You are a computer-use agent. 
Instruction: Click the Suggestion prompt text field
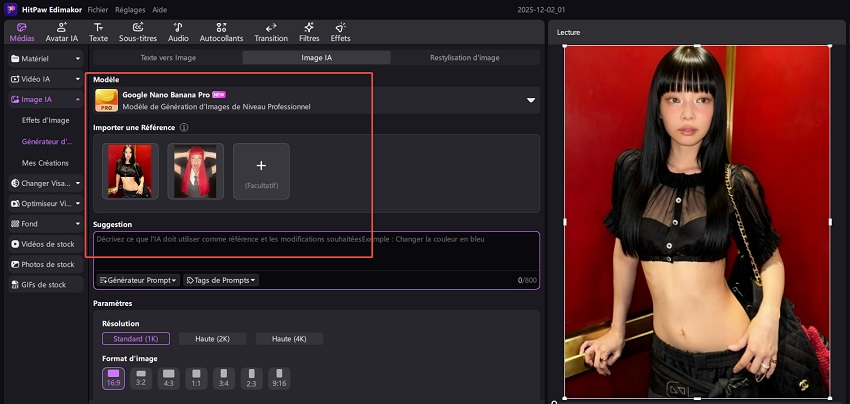click(316, 252)
